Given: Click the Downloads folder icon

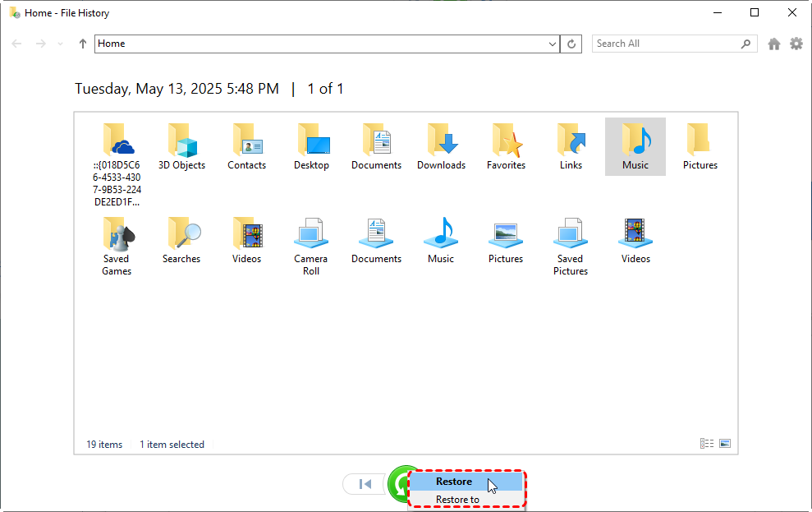Looking at the screenshot, I should click(441, 141).
